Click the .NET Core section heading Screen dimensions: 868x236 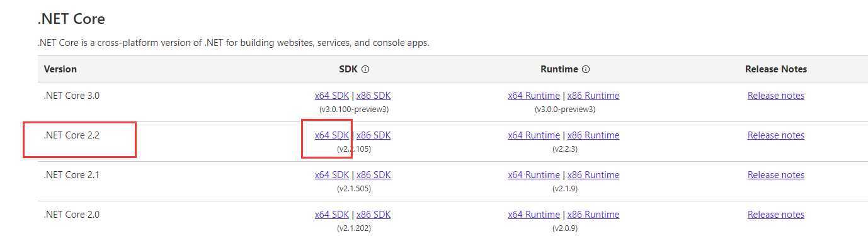[x=71, y=20]
